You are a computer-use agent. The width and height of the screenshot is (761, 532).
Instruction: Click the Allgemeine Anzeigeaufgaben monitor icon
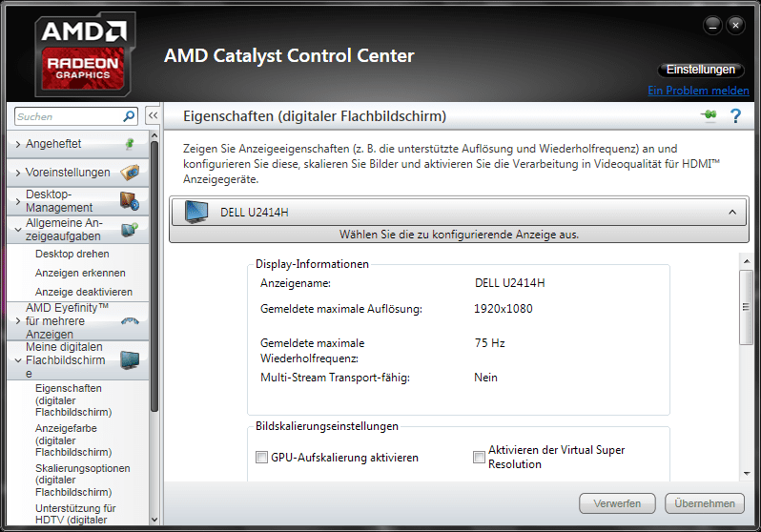click(x=130, y=229)
